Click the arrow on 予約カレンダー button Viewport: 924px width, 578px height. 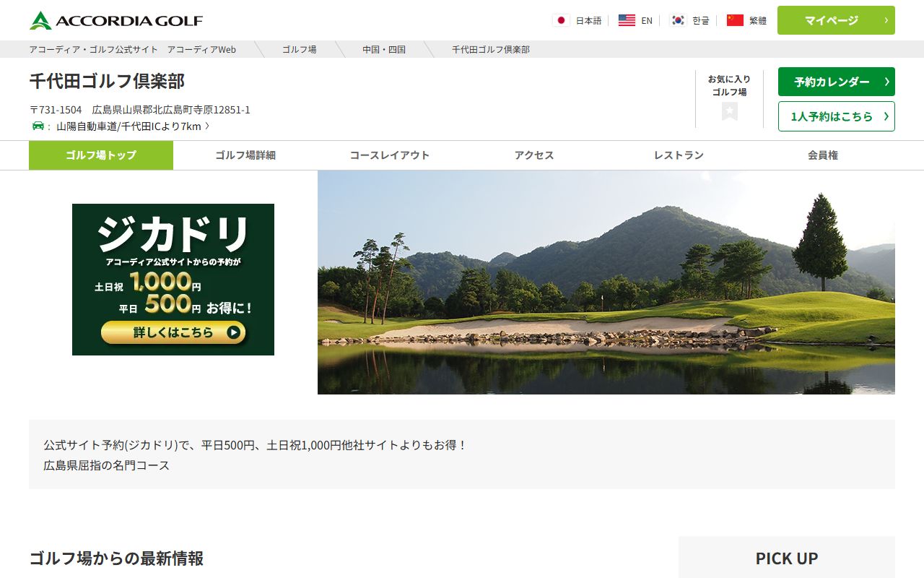point(886,82)
